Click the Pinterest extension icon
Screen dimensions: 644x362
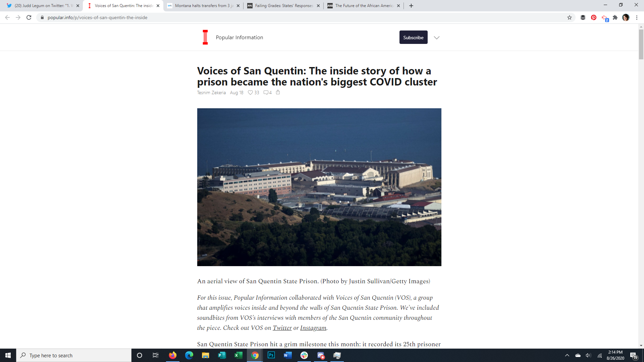[594, 17]
